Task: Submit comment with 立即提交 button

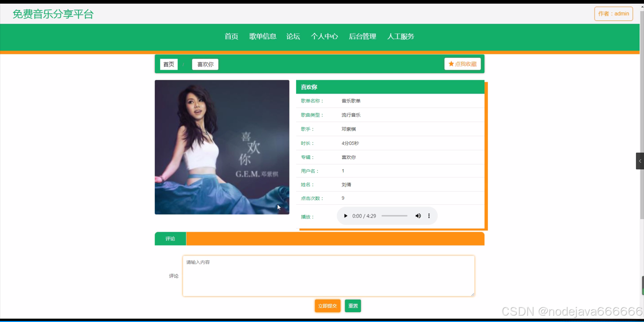Action: point(327,306)
